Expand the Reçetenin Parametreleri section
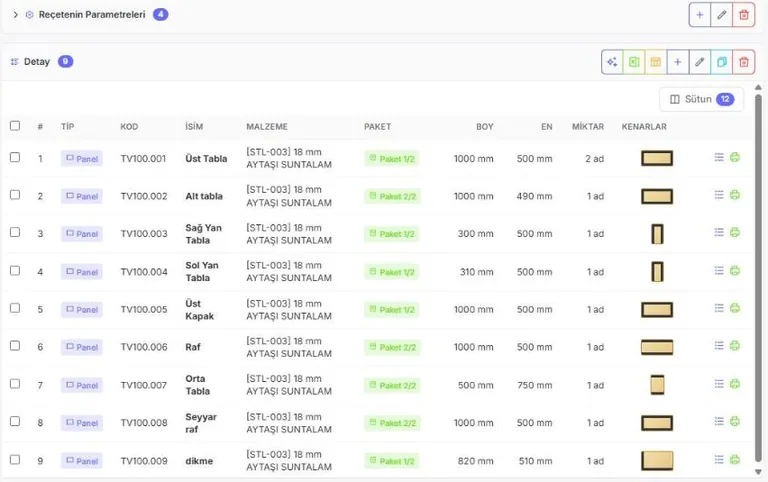The height and width of the screenshot is (482, 768). (16, 15)
